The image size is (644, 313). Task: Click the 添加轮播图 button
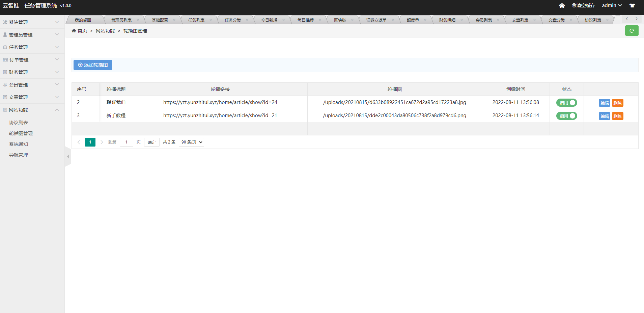(93, 65)
